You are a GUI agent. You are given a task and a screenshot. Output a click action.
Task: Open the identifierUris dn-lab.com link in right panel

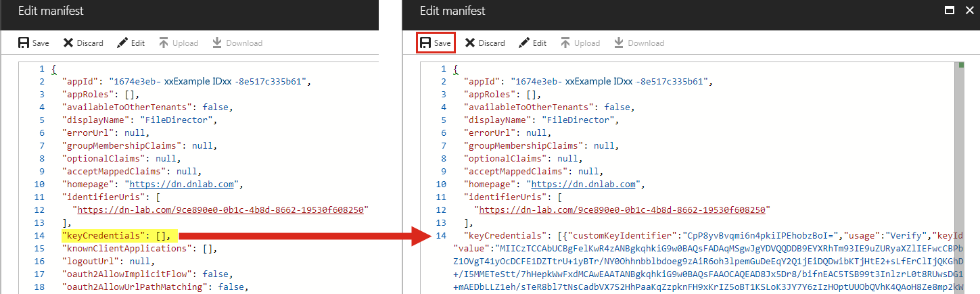(x=624, y=210)
